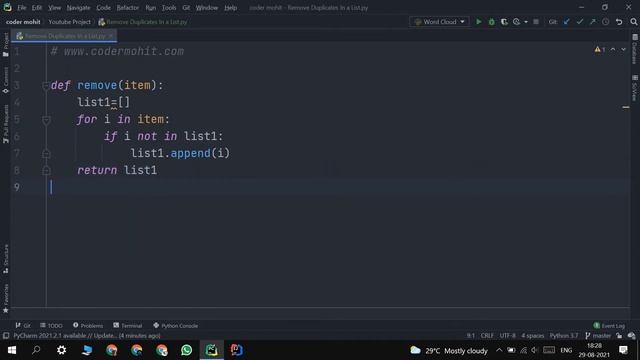Open WhatsApp from the taskbar
The height and width of the screenshot is (360, 640).
click(x=186, y=350)
